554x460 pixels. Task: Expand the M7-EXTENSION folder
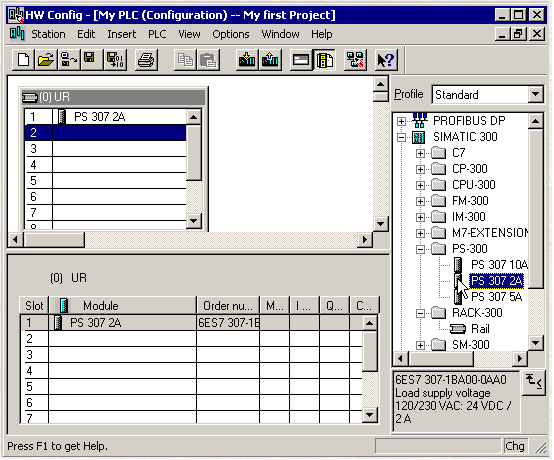420,233
